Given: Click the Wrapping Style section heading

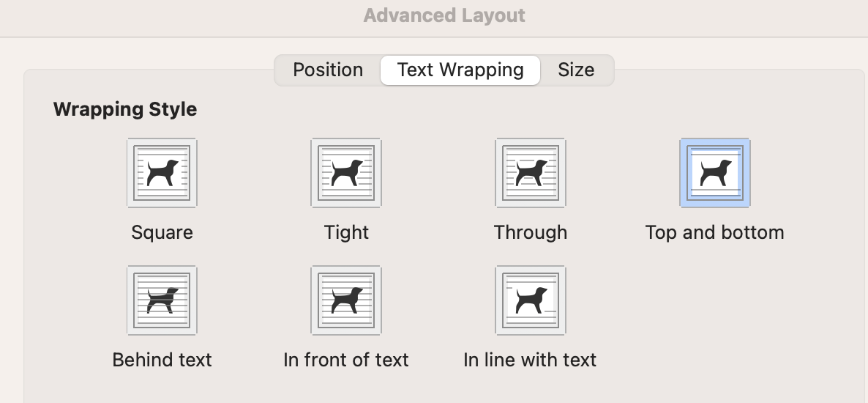Looking at the screenshot, I should coord(125,110).
